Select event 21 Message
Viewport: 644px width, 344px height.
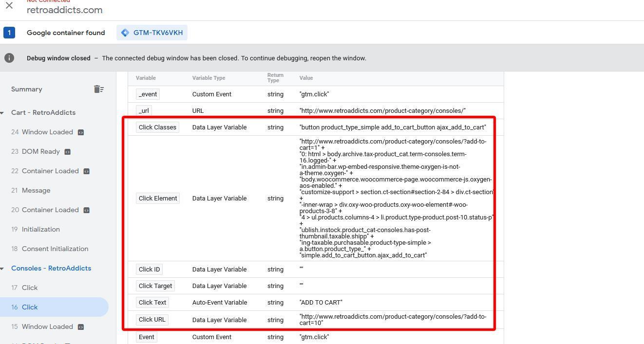tap(37, 190)
